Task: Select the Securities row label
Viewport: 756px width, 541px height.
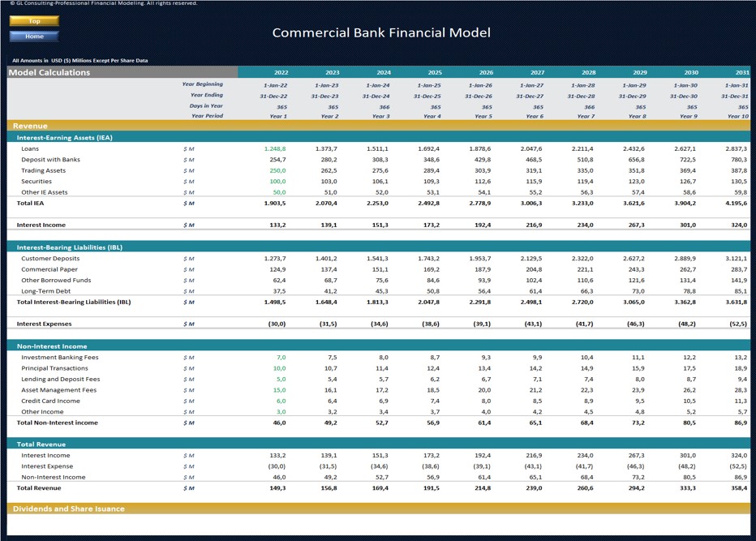Action: 36,181
